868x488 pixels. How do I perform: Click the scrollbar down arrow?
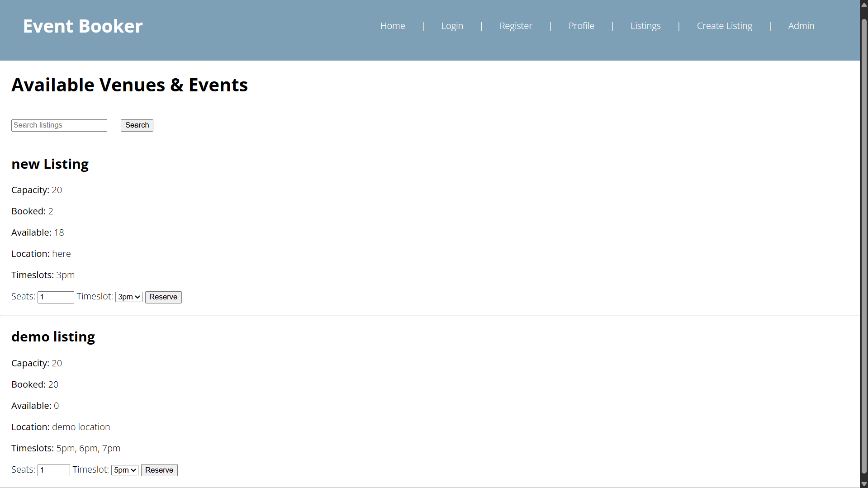point(863,483)
